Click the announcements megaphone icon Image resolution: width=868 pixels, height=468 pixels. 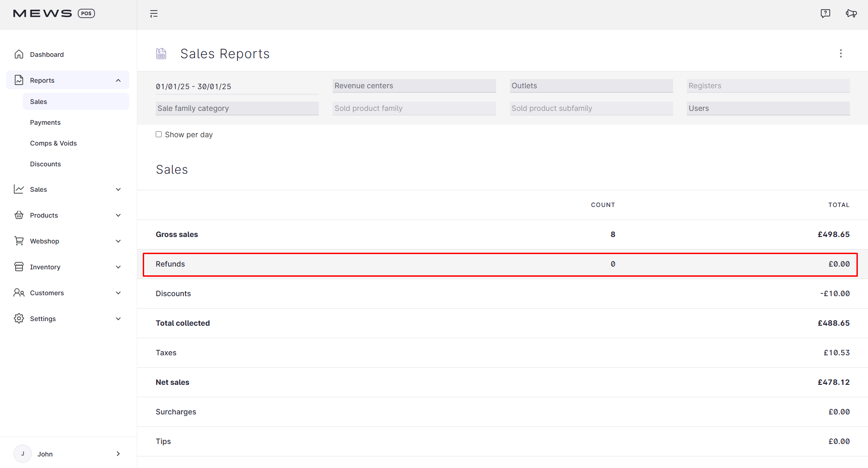pyautogui.click(x=851, y=13)
